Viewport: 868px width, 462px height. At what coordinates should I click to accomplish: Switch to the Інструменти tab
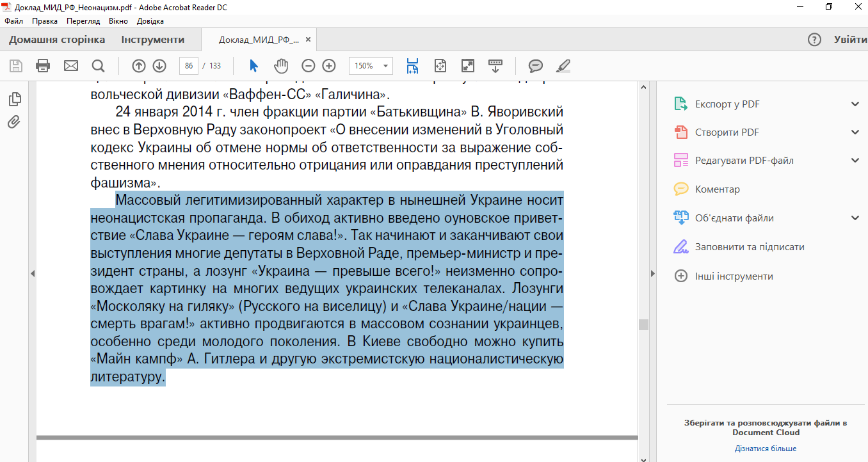pyautogui.click(x=152, y=40)
